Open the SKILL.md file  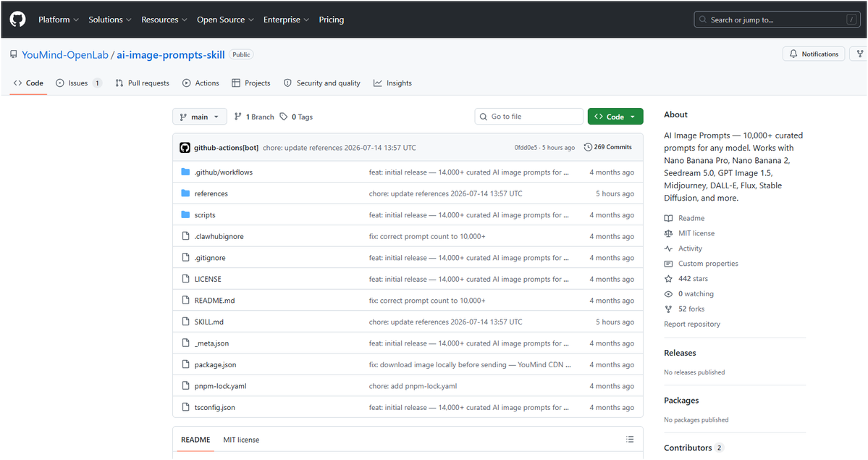point(209,322)
